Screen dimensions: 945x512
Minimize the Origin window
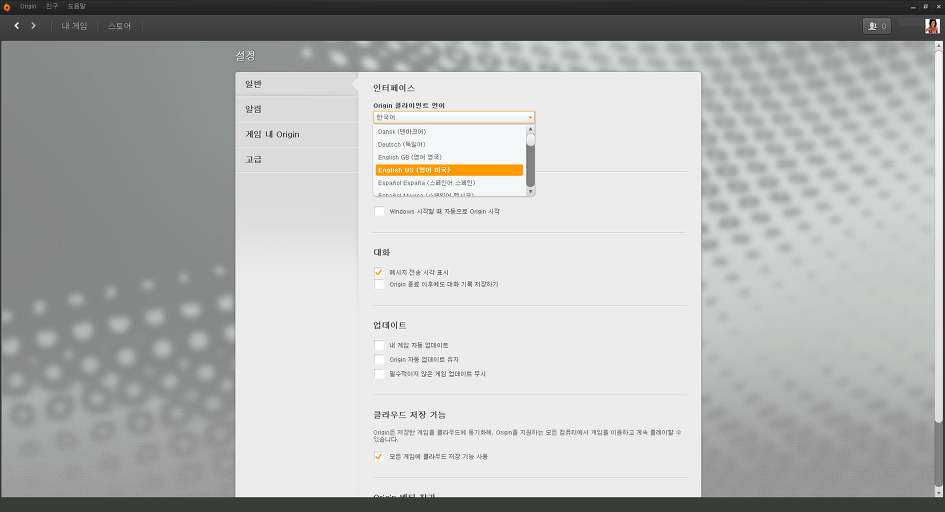coord(913,7)
